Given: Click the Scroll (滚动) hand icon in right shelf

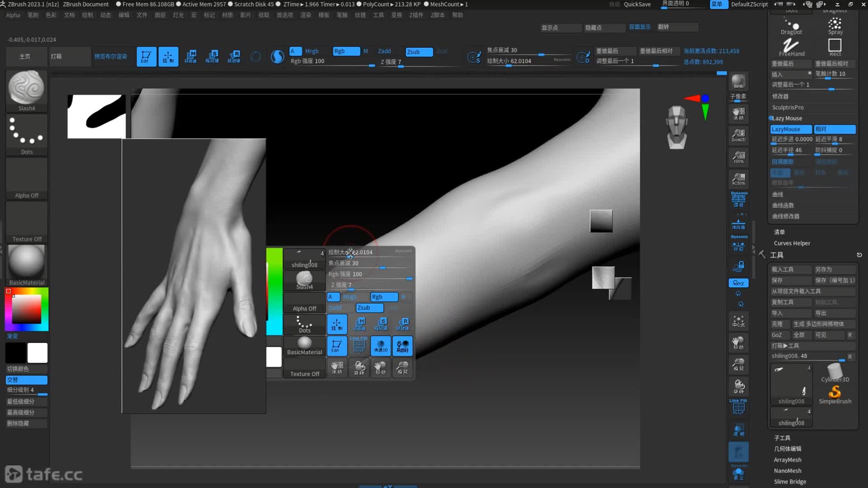Looking at the screenshot, I should click(x=738, y=113).
